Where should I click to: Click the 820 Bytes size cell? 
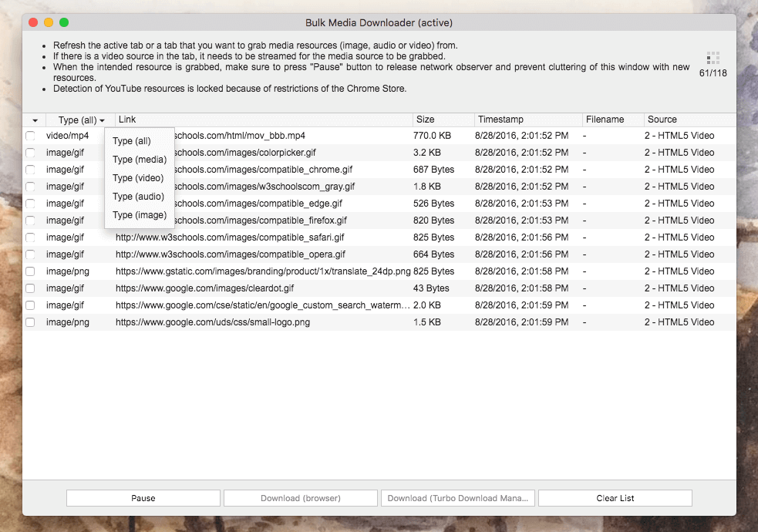[433, 221]
